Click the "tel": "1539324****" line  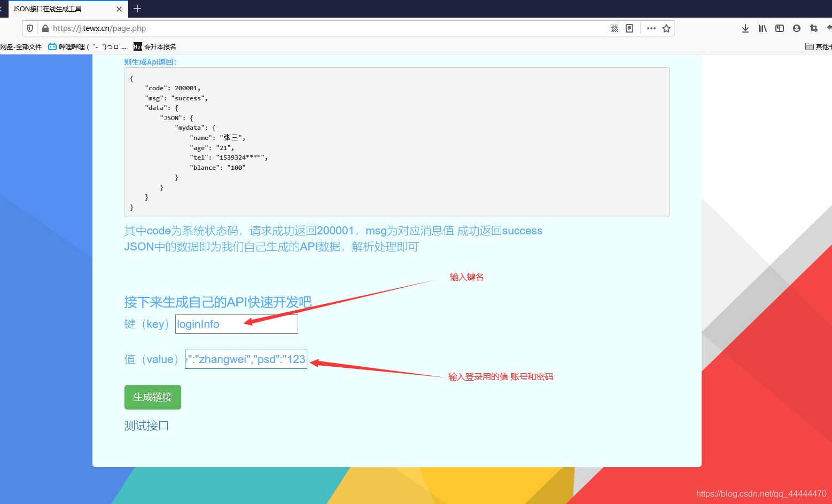[x=229, y=157]
